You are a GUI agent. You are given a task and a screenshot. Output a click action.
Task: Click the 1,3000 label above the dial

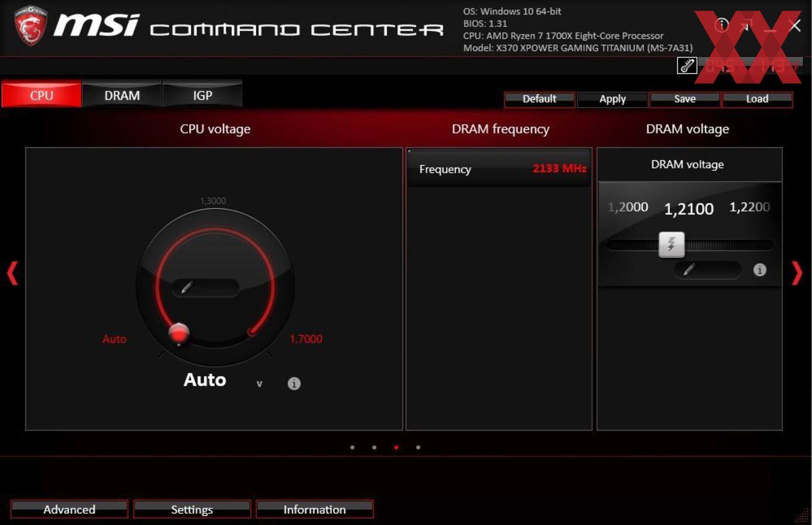coord(213,201)
